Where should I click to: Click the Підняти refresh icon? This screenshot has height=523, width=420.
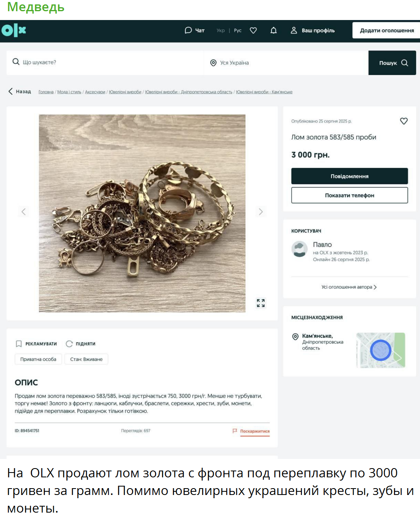69,344
